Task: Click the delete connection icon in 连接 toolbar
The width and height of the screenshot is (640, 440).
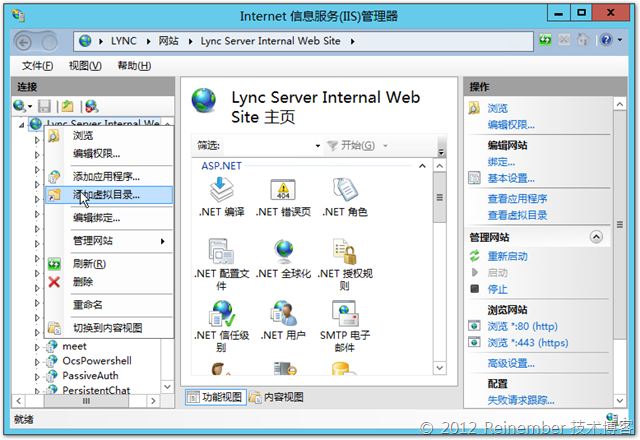Action: tap(91, 107)
